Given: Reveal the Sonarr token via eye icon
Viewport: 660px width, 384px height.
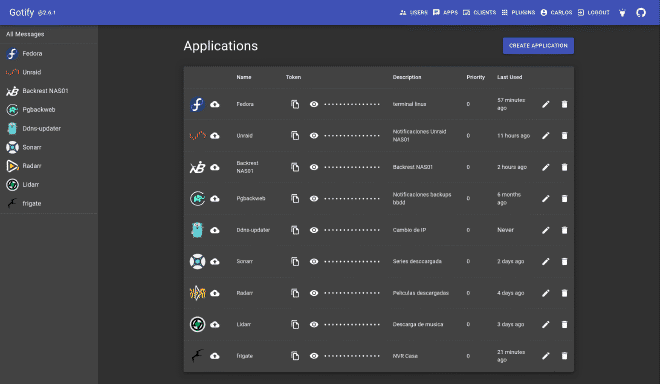Looking at the screenshot, I should (314, 261).
